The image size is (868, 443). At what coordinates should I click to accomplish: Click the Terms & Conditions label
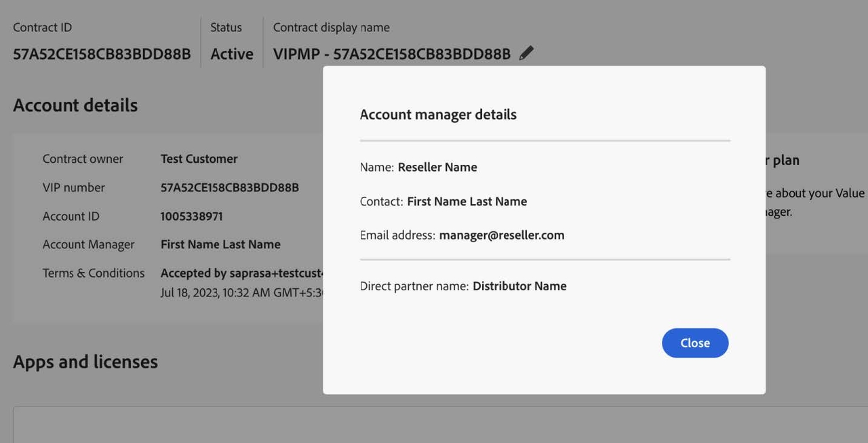click(x=94, y=273)
